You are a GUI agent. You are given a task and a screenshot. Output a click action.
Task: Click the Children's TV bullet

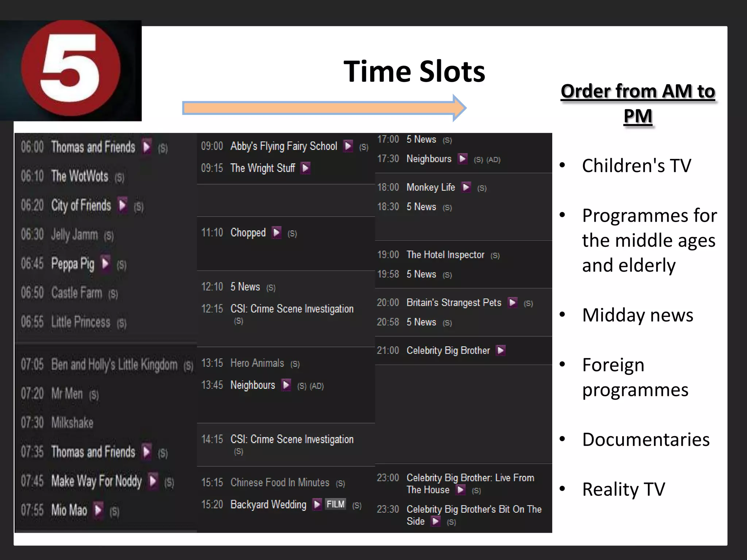pos(636,166)
